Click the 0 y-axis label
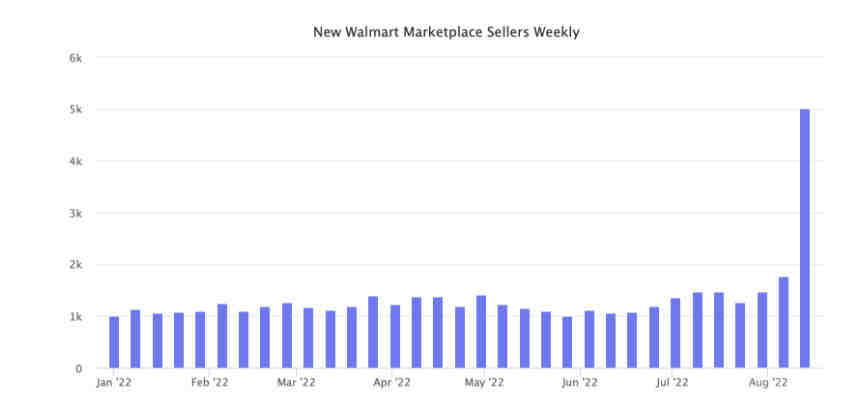 click(79, 369)
